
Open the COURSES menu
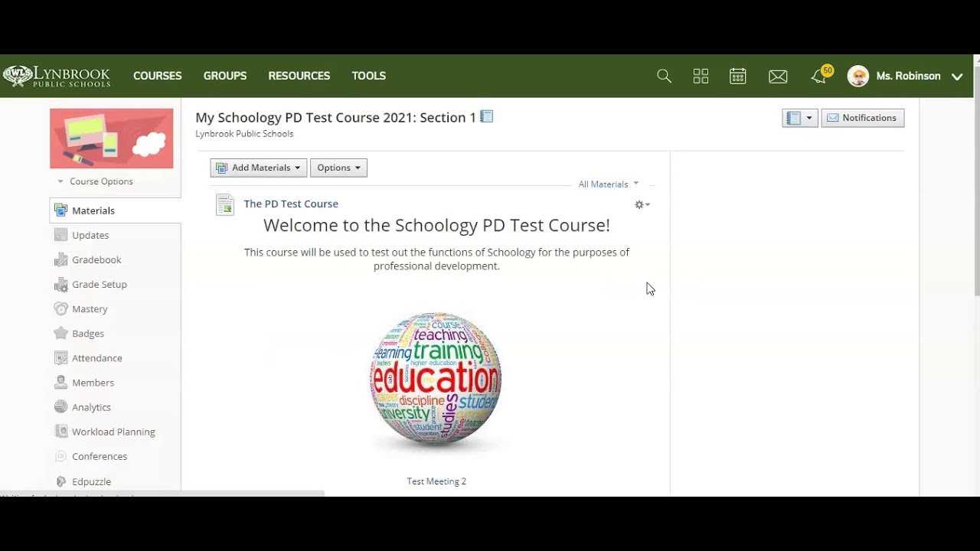tap(158, 76)
